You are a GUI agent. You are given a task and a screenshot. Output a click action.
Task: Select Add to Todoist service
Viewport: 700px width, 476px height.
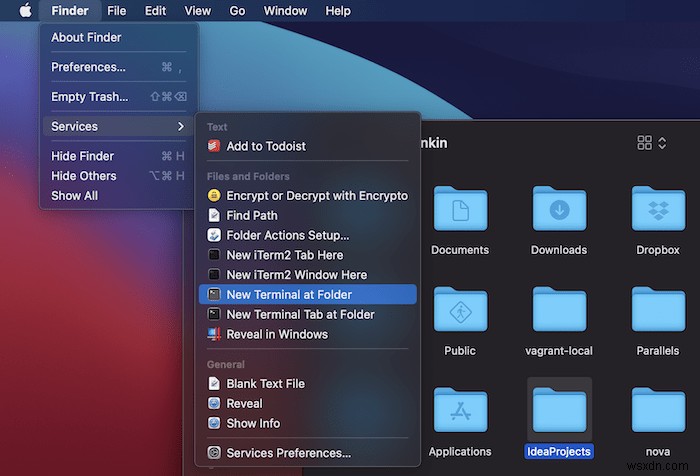(266, 146)
